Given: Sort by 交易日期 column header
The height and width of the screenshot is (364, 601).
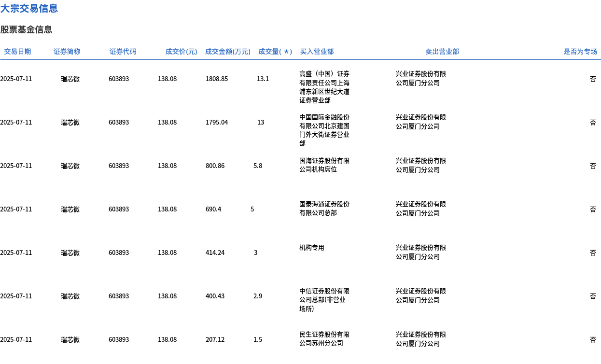Looking at the screenshot, I should click(17, 52).
